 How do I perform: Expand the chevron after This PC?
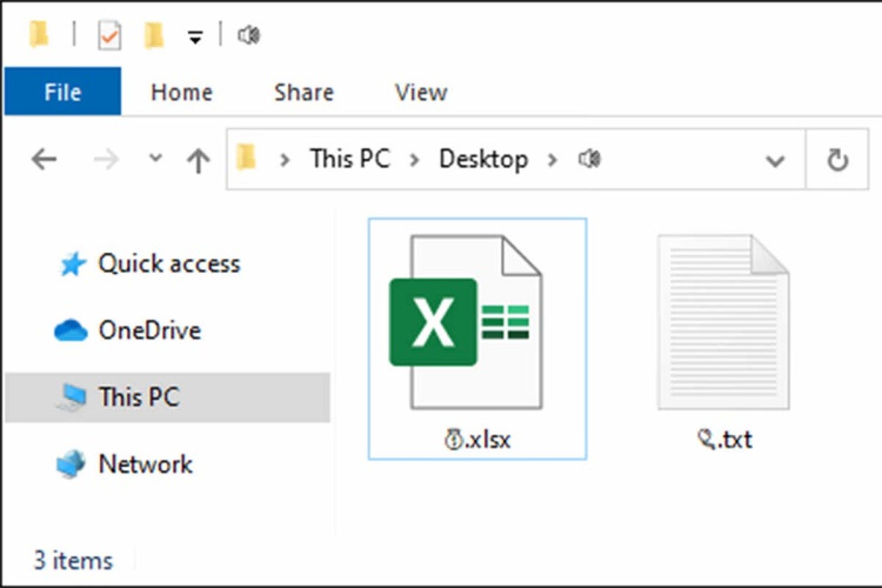tap(414, 160)
